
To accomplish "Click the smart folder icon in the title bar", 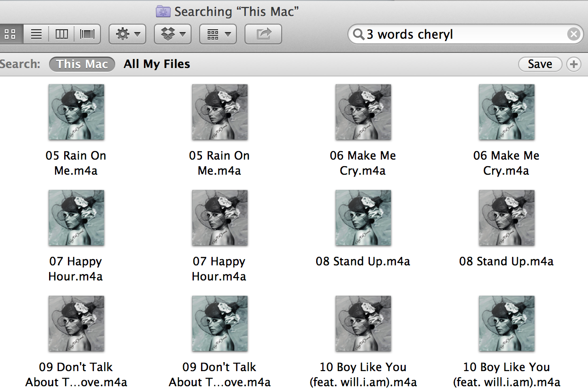I will 163,11.
